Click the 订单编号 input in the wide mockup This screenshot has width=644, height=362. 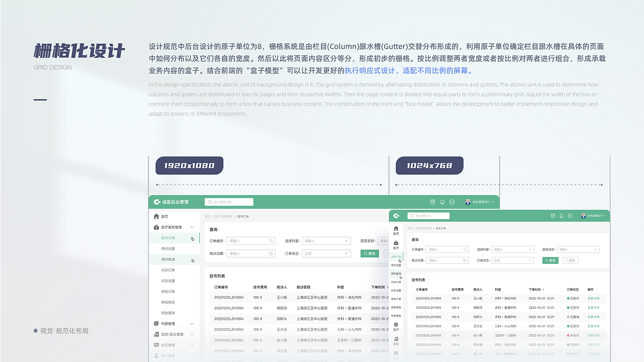click(x=251, y=241)
